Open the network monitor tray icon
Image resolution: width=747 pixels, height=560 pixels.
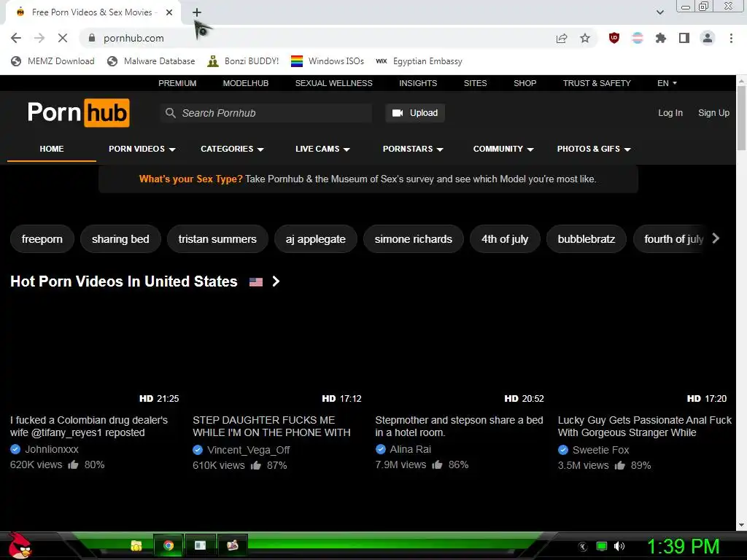[x=602, y=546]
